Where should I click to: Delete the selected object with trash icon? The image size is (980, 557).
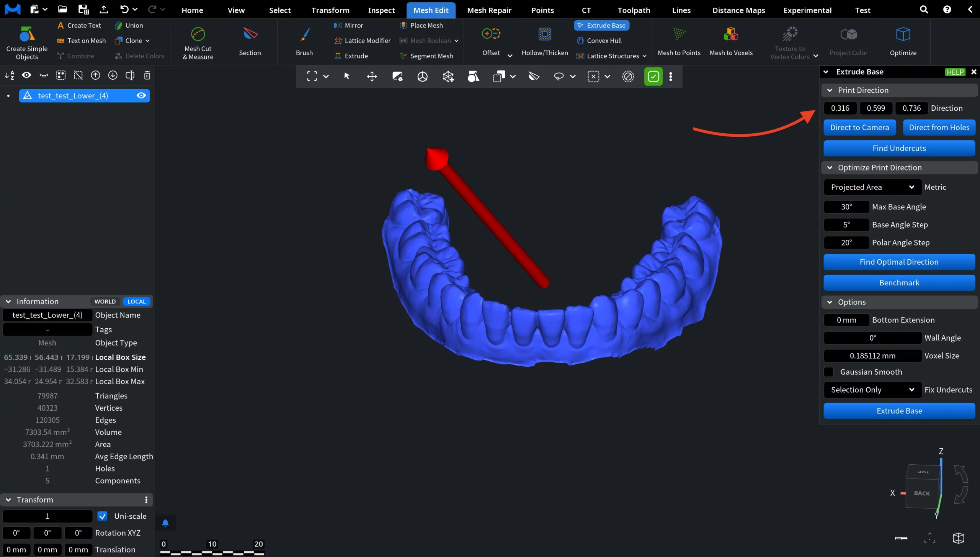pyautogui.click(x=147, y=75)
